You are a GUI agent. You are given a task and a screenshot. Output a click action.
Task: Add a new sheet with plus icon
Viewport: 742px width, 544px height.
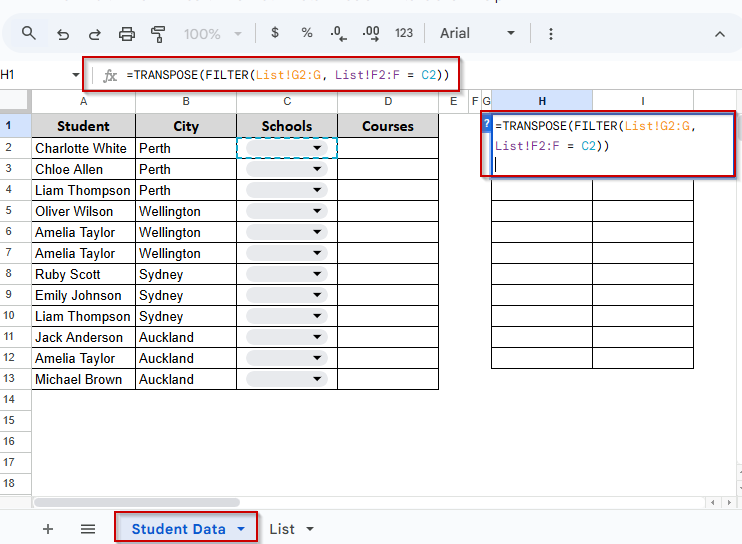click(x=48, y=529)
